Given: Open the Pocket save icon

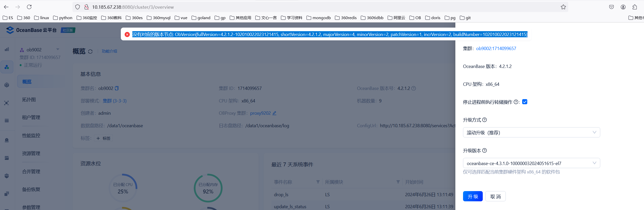Looking at the screenshot, I should pos(611,7).
